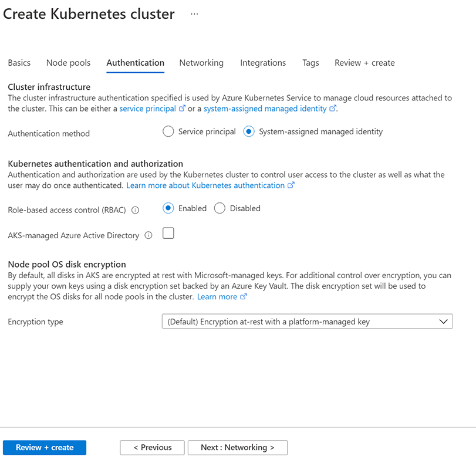Open the Node pools tab
Viewport: 476px width, 460px height.
[68, 63]
